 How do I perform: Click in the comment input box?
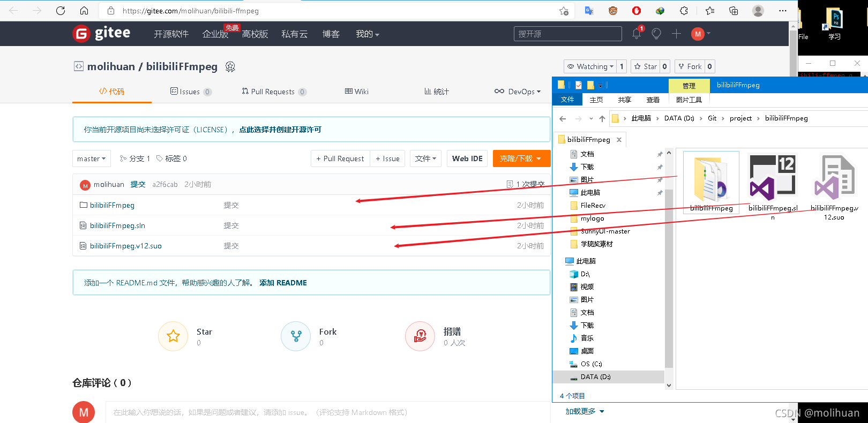[328, 412]
